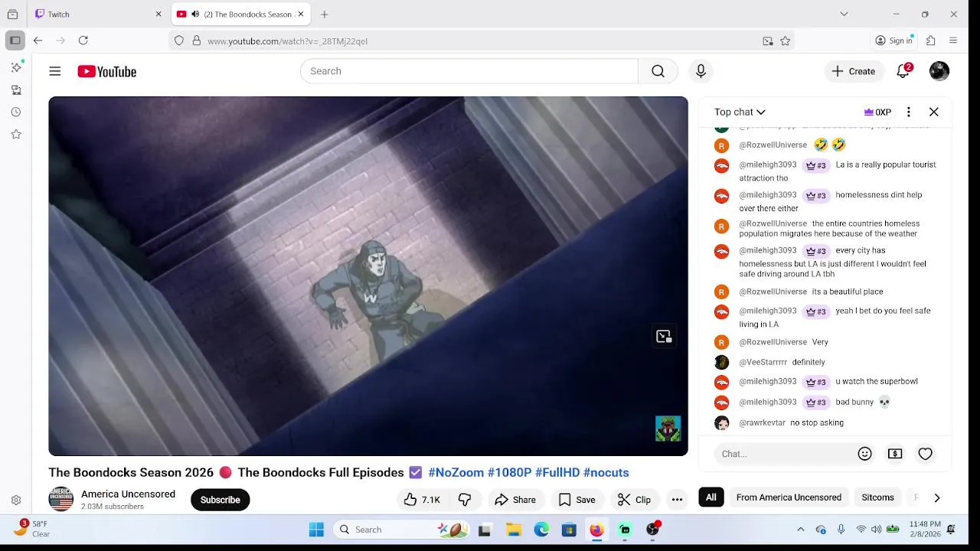
Task: Reload the current page
Action: 83,41
